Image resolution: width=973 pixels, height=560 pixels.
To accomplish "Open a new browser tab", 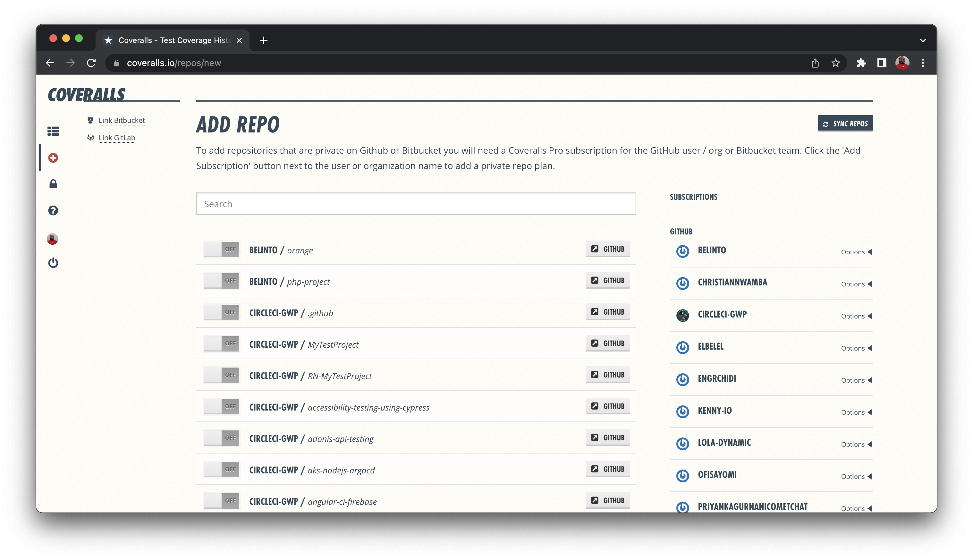I will click(263, 40).
